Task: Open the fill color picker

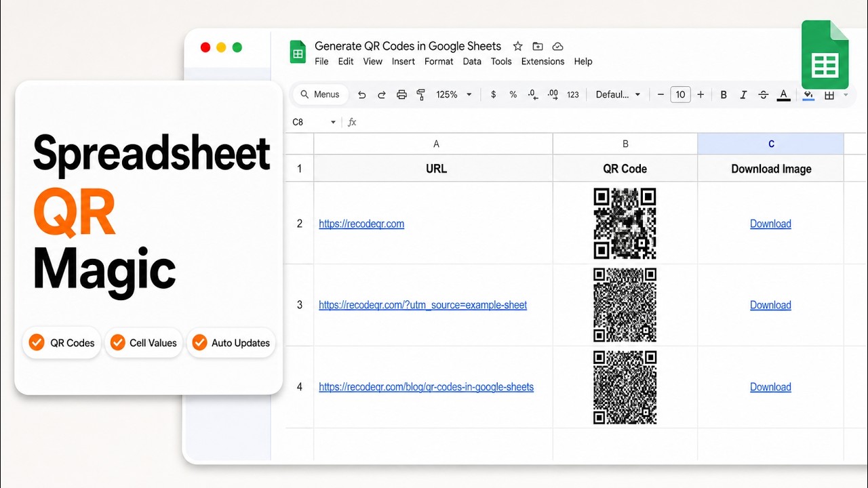Action: coord(808,95)
